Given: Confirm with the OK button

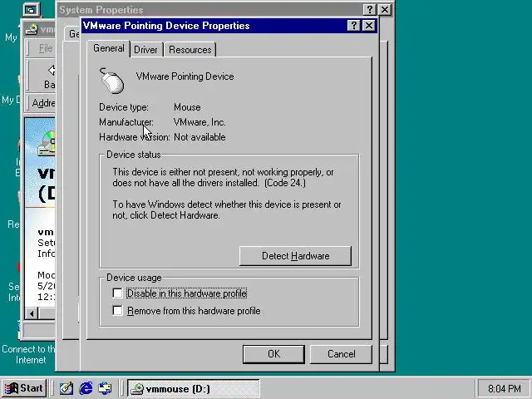Looking at the screenshot, I should (273, 354).
